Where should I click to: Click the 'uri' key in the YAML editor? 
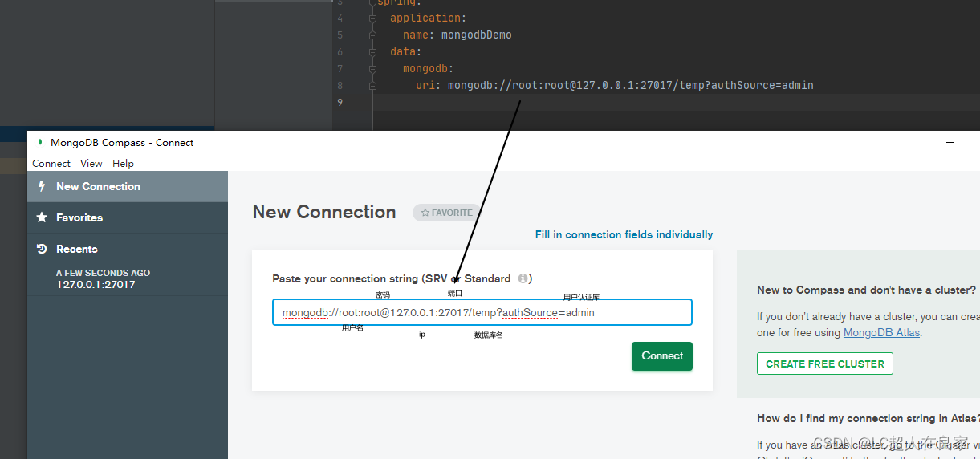tap(425, 86)
